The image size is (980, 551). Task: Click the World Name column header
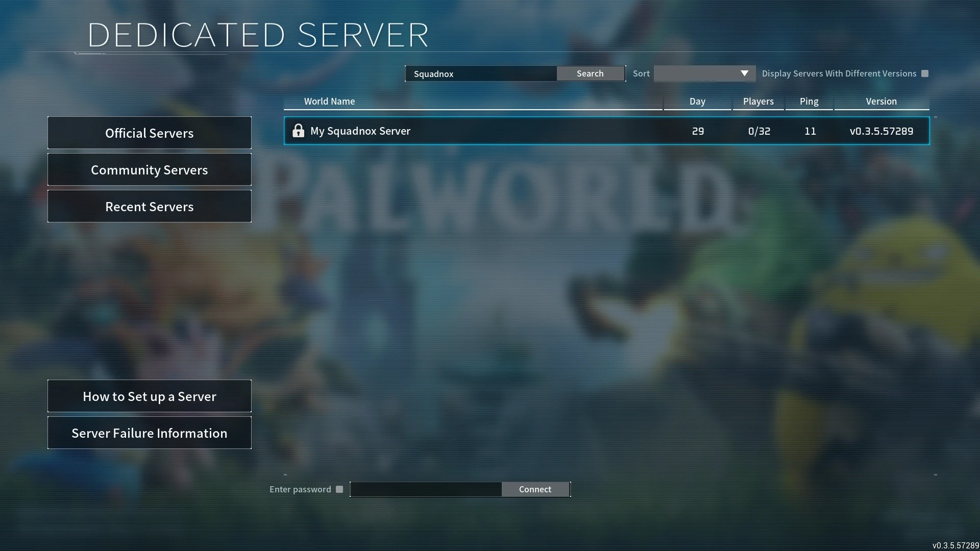330,101
